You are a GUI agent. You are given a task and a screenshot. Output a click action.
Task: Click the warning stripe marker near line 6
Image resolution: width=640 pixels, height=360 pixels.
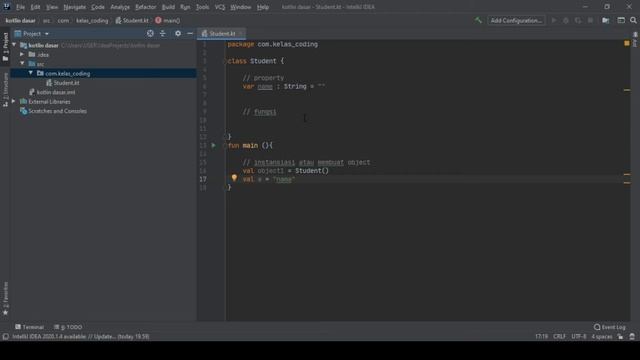coord(627,90)
